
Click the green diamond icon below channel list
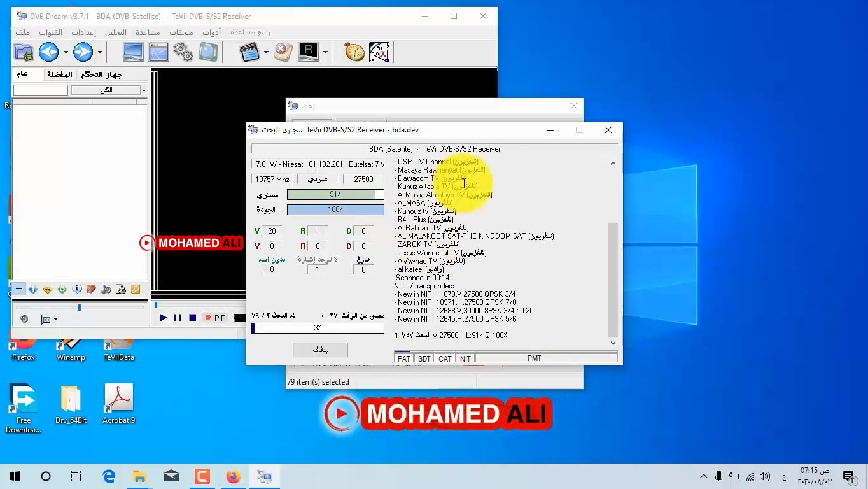(x=62, y=289)
